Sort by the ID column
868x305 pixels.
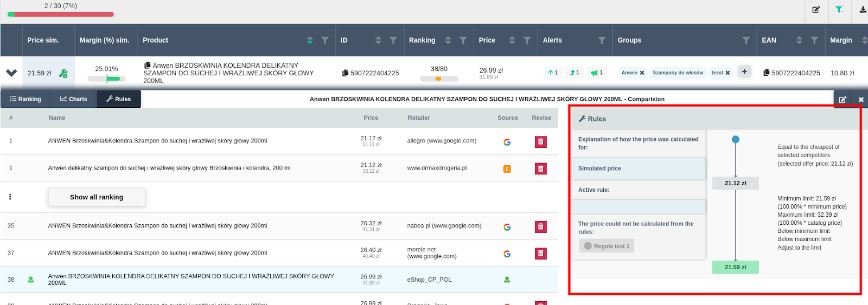coord(378,40)
